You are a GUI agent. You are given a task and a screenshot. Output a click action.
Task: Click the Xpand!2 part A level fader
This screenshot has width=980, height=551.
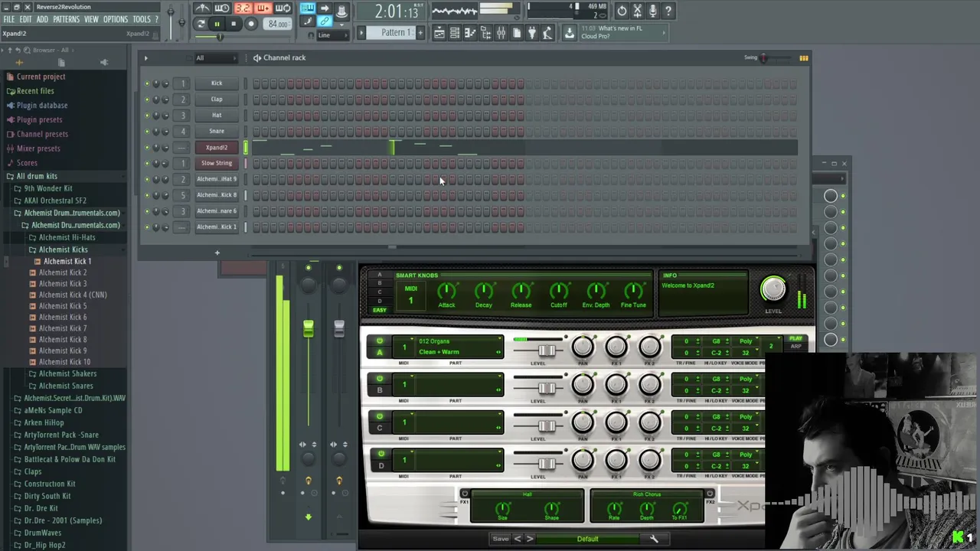[546, 350]
